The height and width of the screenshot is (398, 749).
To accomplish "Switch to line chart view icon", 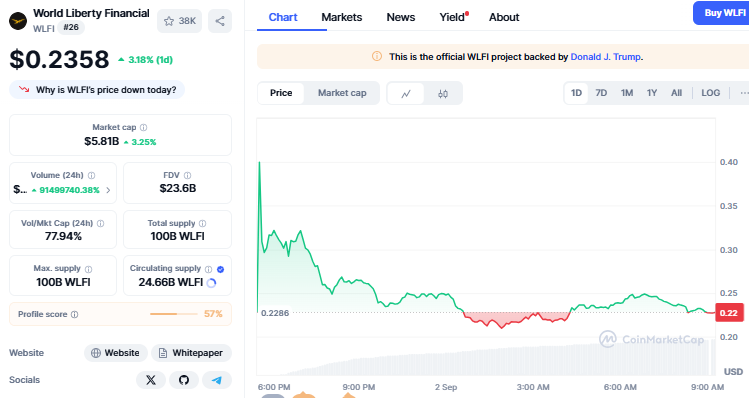I will (406, 93).
